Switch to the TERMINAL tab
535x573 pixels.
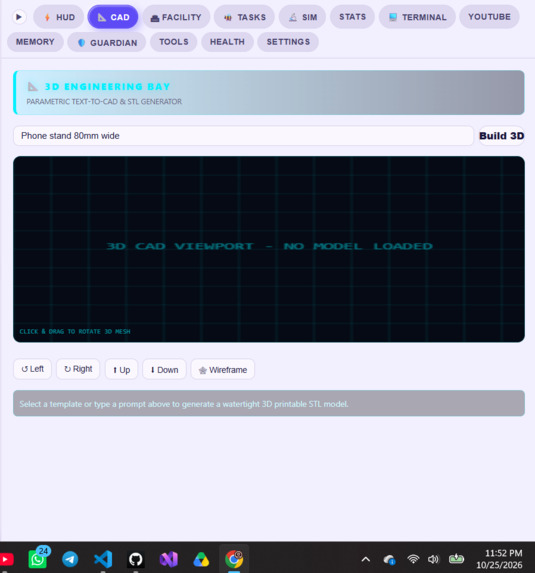[417, 17]
